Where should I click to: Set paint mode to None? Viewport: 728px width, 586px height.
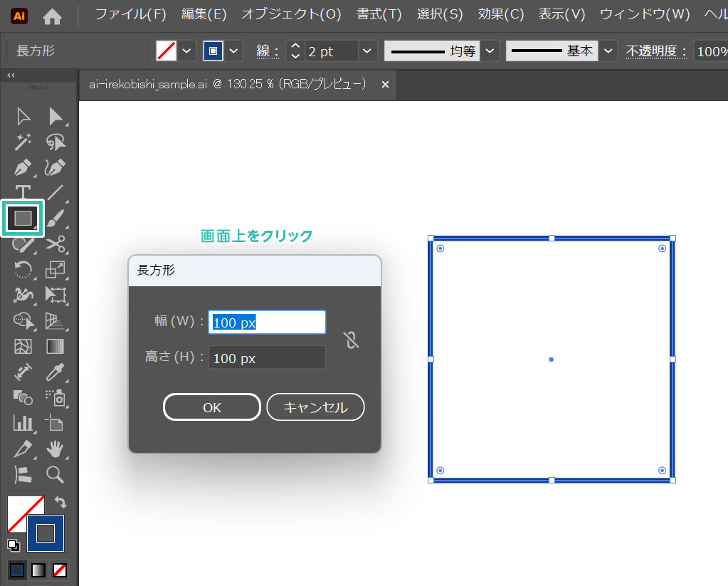click(60, 570)
